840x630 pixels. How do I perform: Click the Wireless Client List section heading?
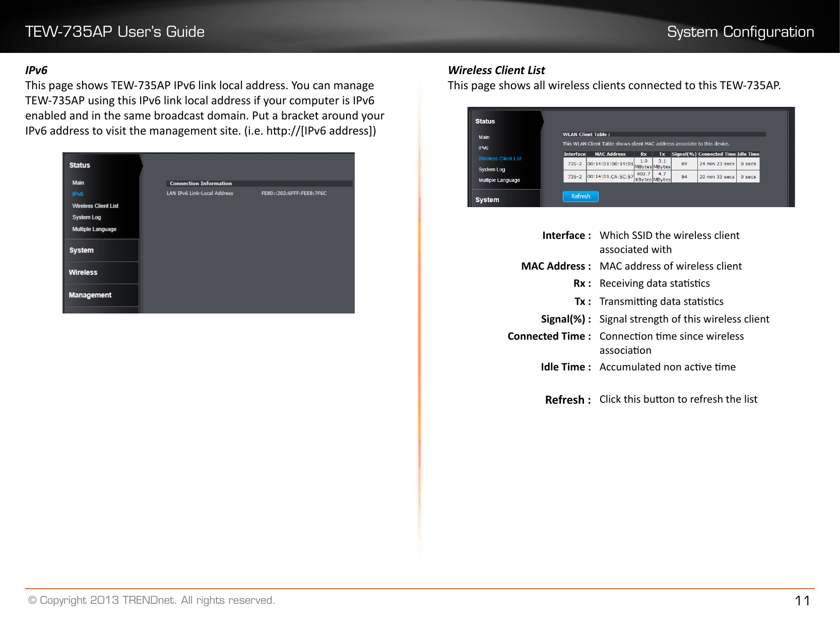click(496, 70)
